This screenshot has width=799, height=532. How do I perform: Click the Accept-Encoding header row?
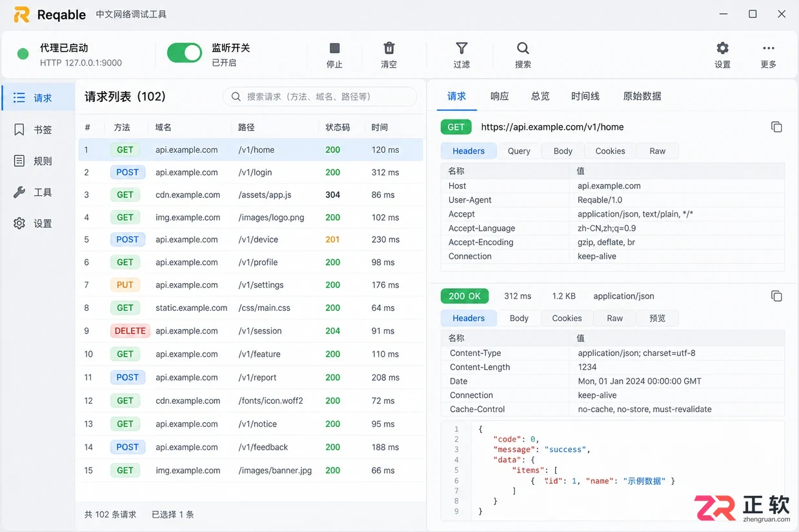612,242
